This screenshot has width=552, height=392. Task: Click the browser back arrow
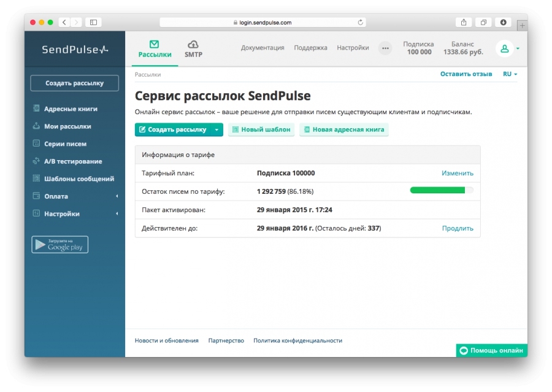64,23
